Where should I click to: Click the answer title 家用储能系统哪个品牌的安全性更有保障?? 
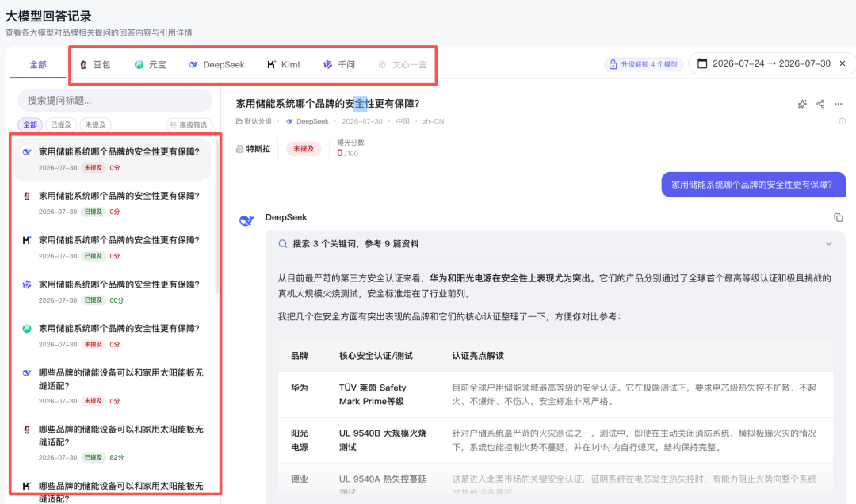click(x=327, y=103)
